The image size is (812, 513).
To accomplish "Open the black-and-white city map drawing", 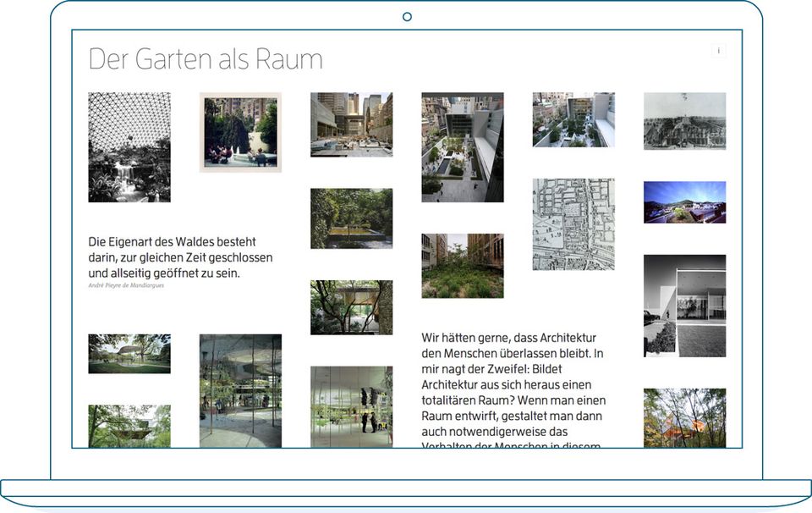I will click(x=573, y=224).
